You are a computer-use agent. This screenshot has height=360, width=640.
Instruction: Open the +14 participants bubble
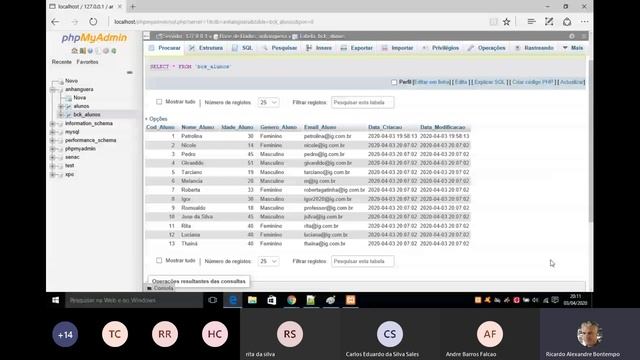65,334
